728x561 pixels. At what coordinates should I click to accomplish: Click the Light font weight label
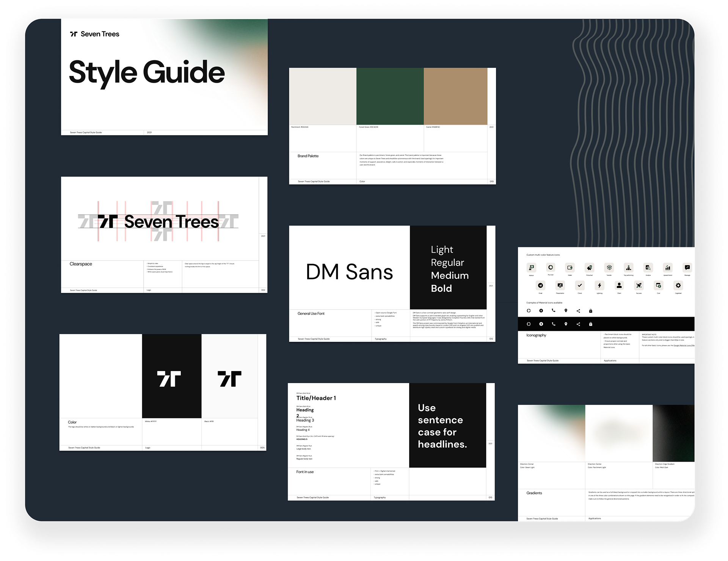(442, 250)
